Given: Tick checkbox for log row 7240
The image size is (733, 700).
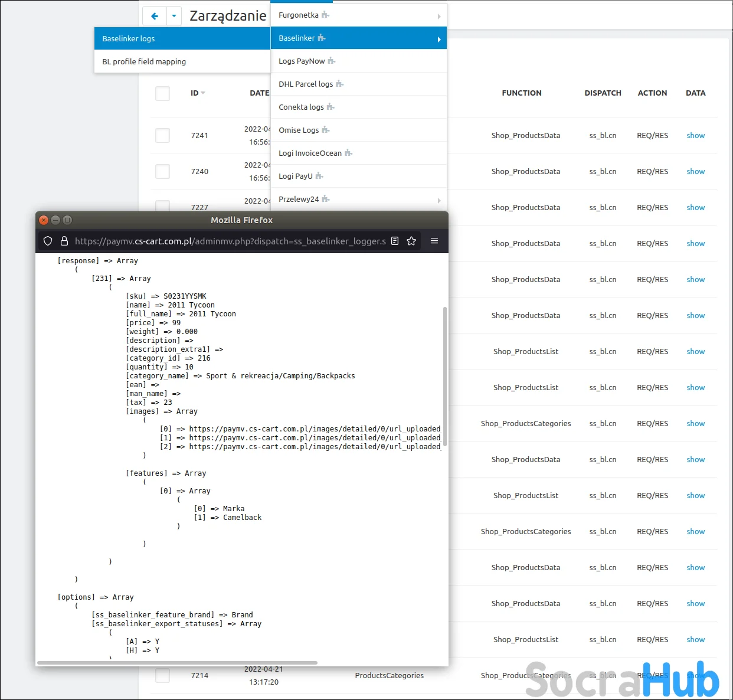Looking at the screenshot, I should point(162,171).
